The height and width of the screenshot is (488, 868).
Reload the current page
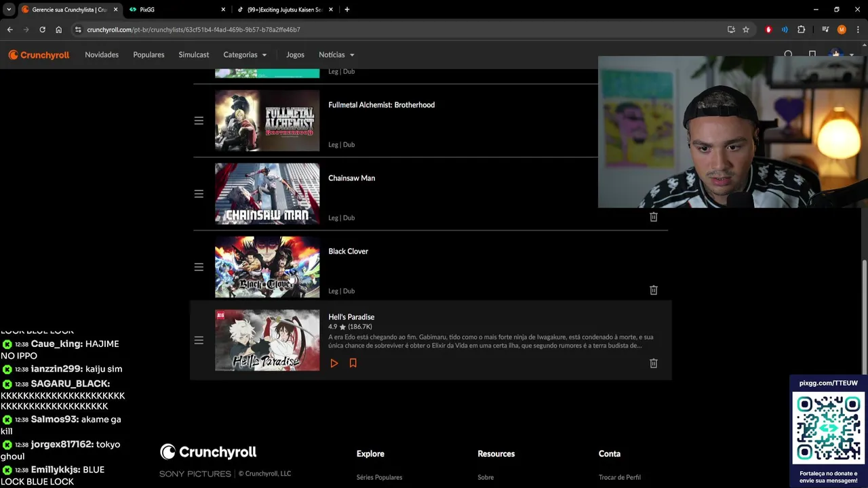[x=42, y=30]
